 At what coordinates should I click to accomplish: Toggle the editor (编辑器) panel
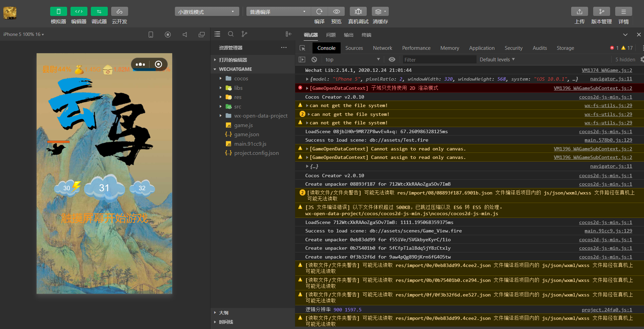click(x=79, y=12)
